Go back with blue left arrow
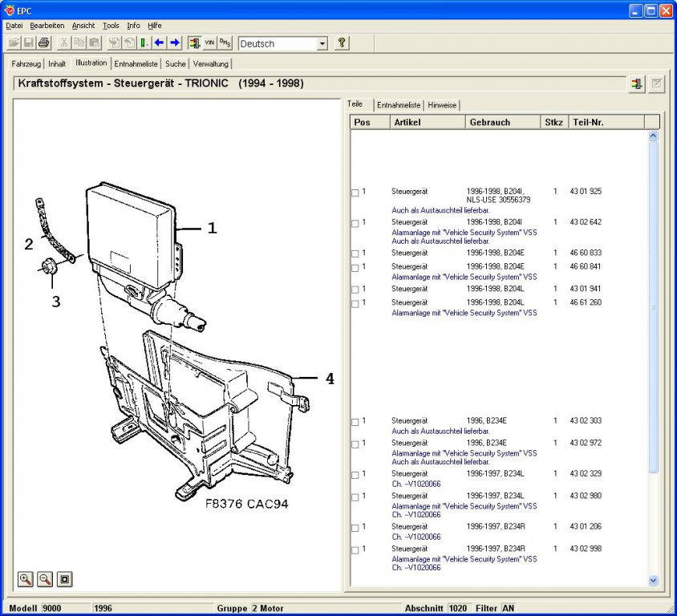This screenshot has width=677, height=616. 159,43
